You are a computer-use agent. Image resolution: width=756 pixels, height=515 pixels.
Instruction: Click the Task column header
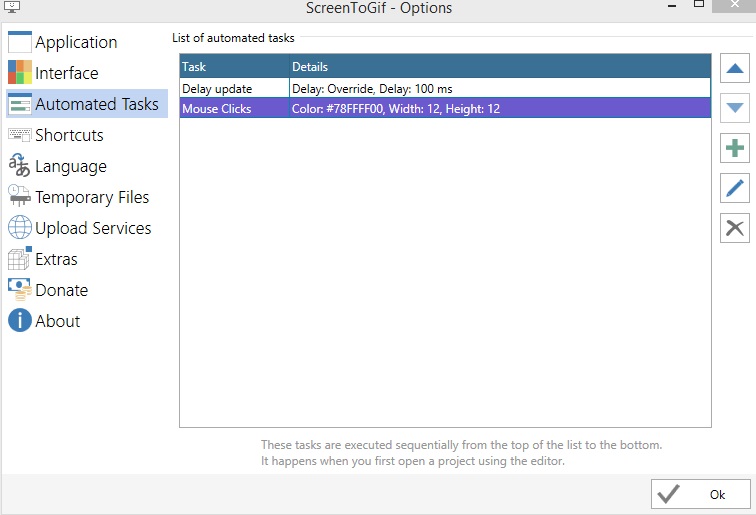[x=234, y=67]
